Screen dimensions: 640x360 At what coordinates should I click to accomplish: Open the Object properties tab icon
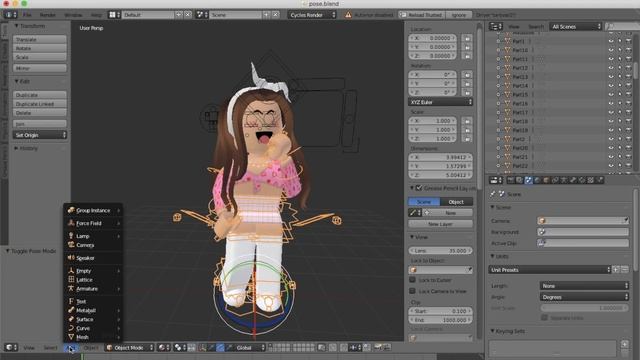pos(546,180)
